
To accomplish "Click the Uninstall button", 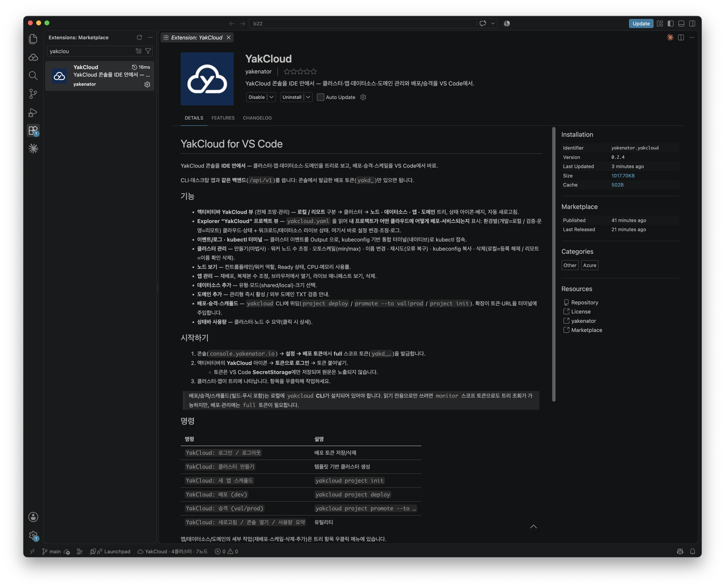I will click(x=292, y=97).
